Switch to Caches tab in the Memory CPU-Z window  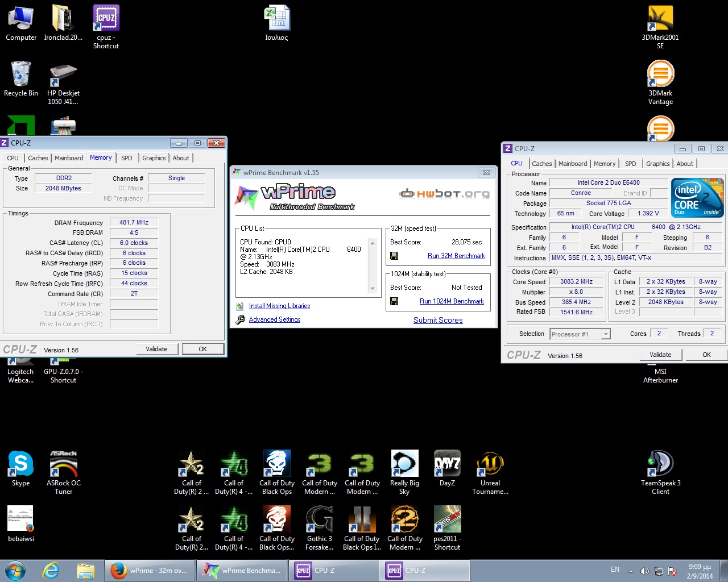(38, 158)
